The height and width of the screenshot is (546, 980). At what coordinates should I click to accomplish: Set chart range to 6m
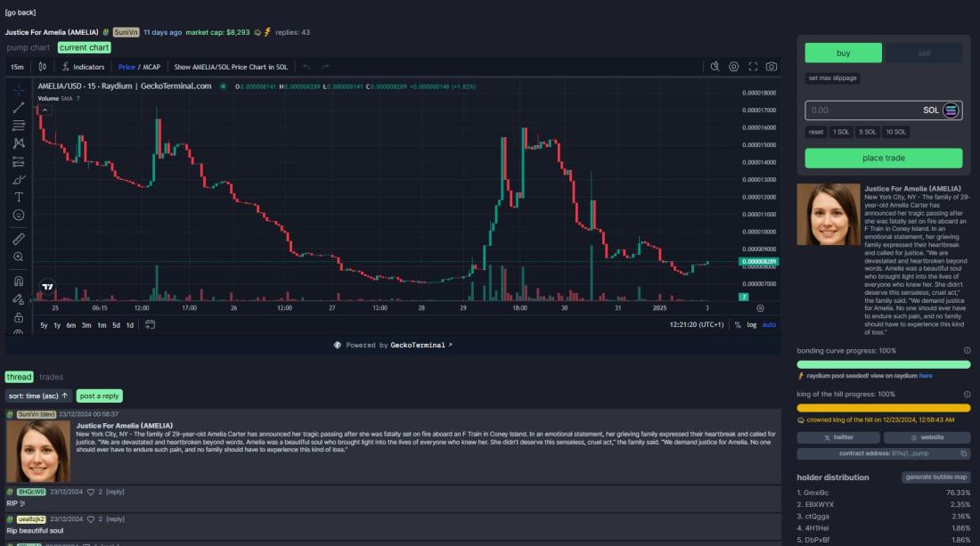click(x=71, y=325)
